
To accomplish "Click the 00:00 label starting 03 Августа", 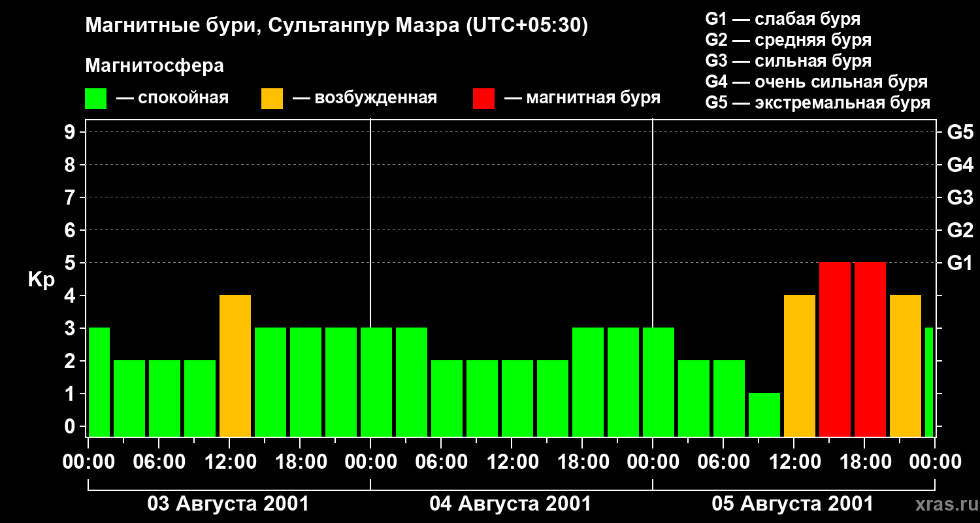I will coord(88,462).
